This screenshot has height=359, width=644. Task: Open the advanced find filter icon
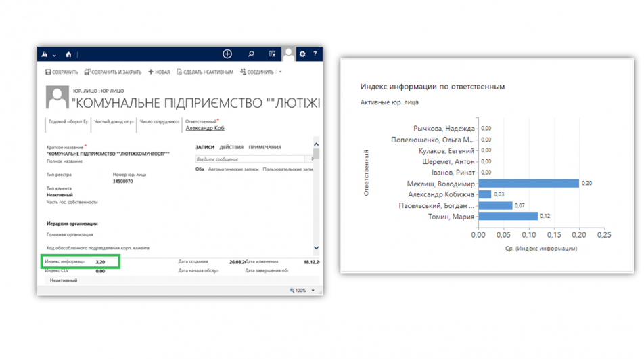click(272, 54)
